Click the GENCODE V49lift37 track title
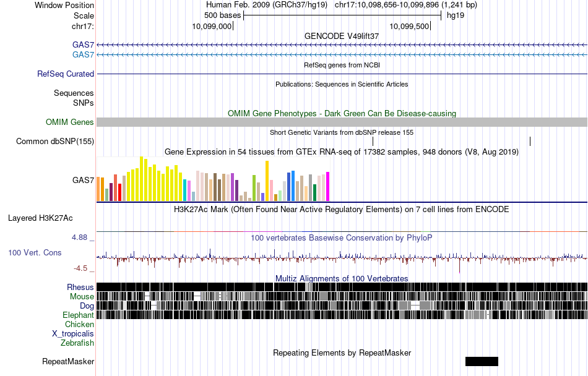 (342, 36)
